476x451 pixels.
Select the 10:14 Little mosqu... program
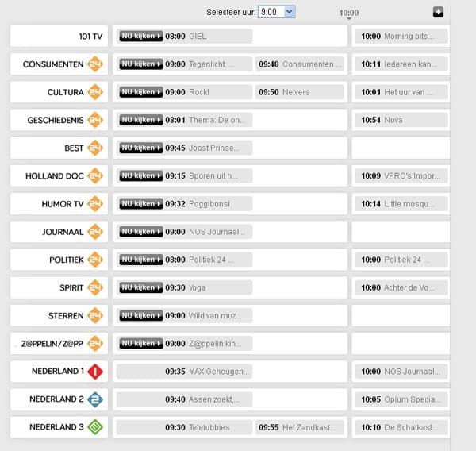tap(401, 204)
